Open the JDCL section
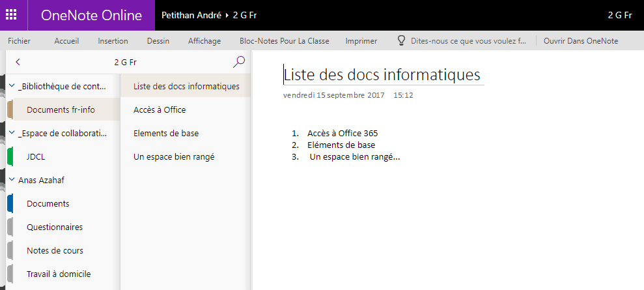 pyautogui.click(x=36, y=156)
